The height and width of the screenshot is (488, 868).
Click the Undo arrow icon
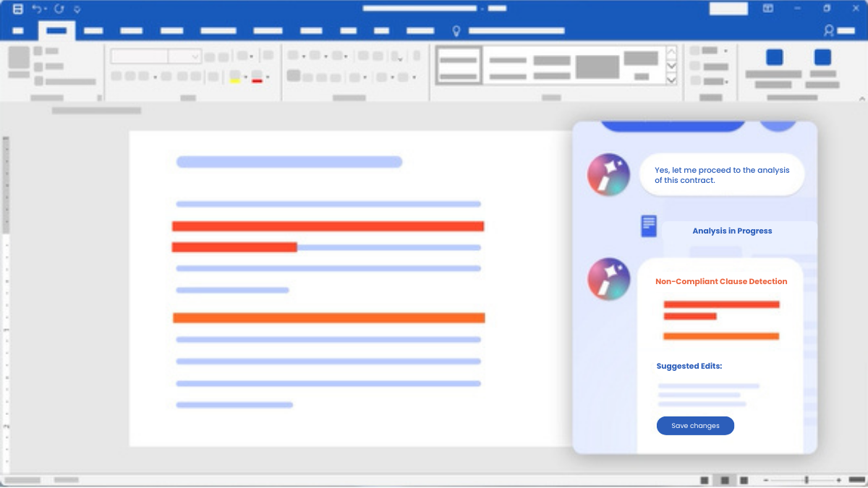tap(36, 9)
